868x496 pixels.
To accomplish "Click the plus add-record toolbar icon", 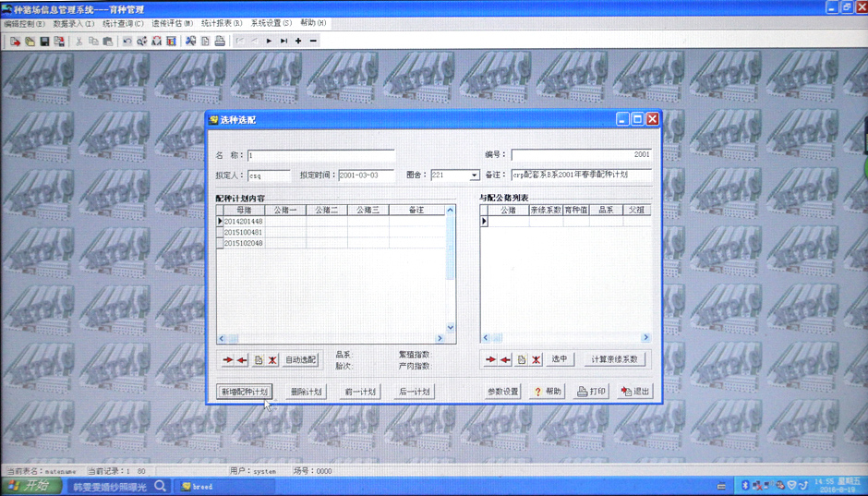I will point(298,42).
